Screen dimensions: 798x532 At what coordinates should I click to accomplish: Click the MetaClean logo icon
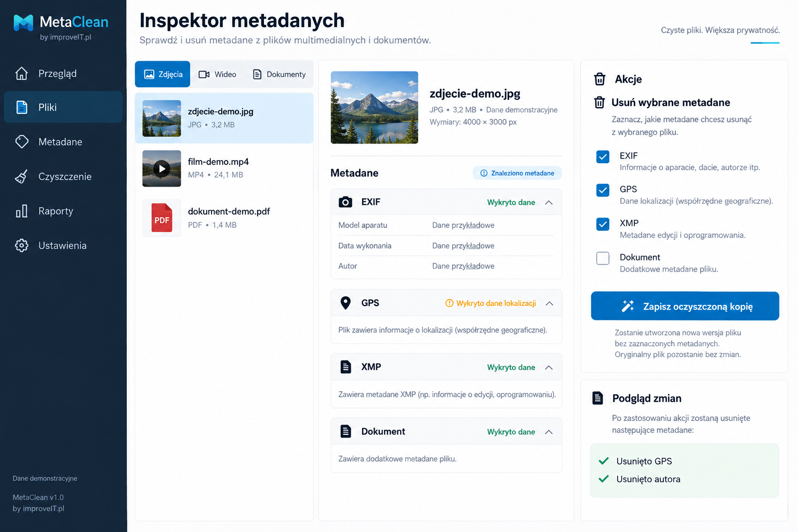click(23, 22)
